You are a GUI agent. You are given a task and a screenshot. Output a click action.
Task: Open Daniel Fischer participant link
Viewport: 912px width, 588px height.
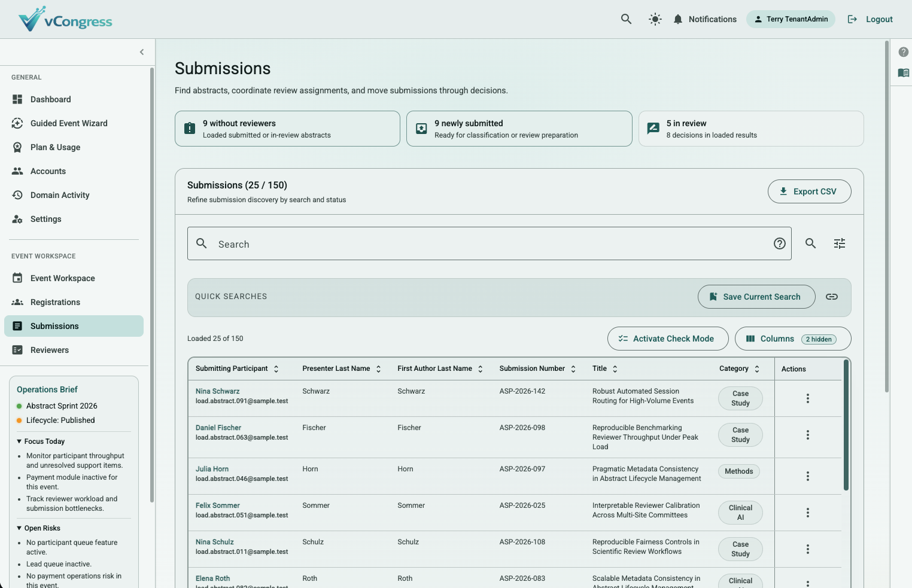point(218,428)
